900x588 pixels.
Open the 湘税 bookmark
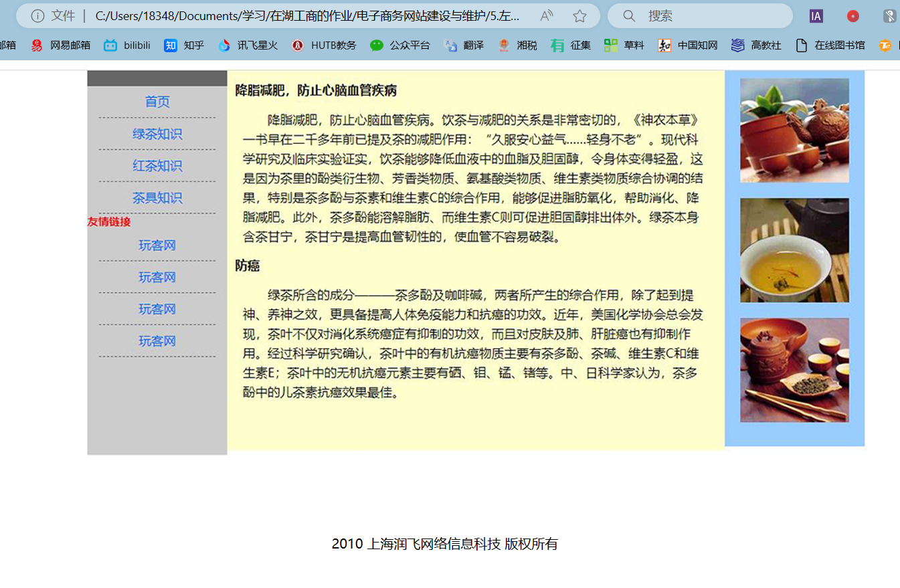(x=517, y=45)
